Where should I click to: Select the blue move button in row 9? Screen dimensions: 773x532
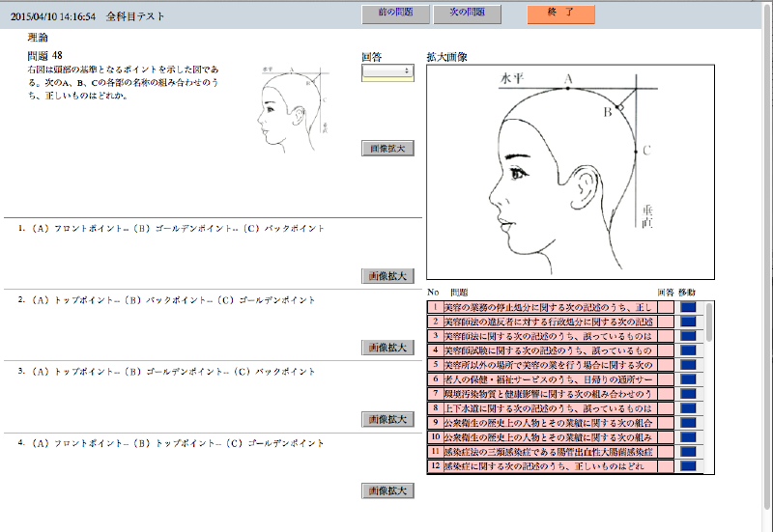[x=688, y=422]
